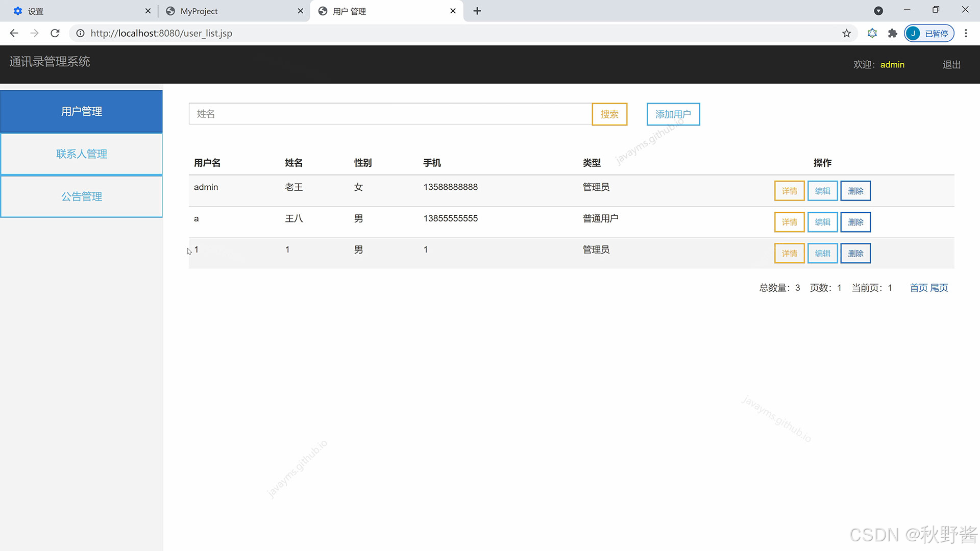Reload the current page

click(55, 33)
